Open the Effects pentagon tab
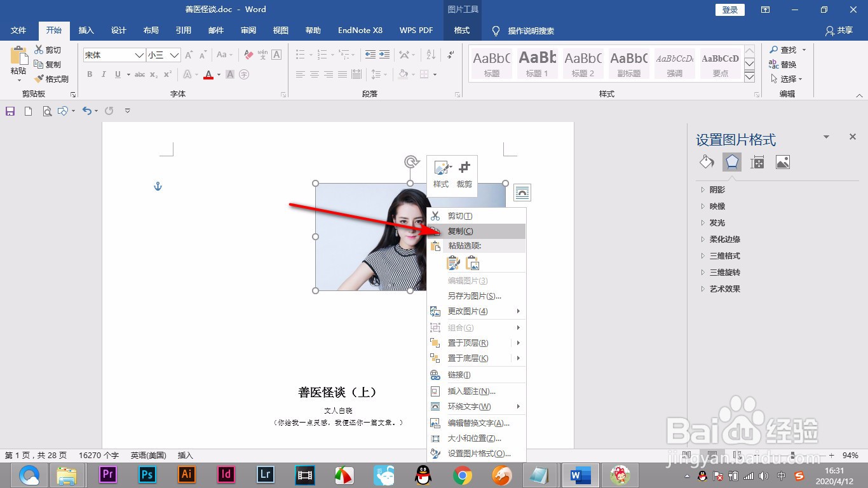 [732, 162]
